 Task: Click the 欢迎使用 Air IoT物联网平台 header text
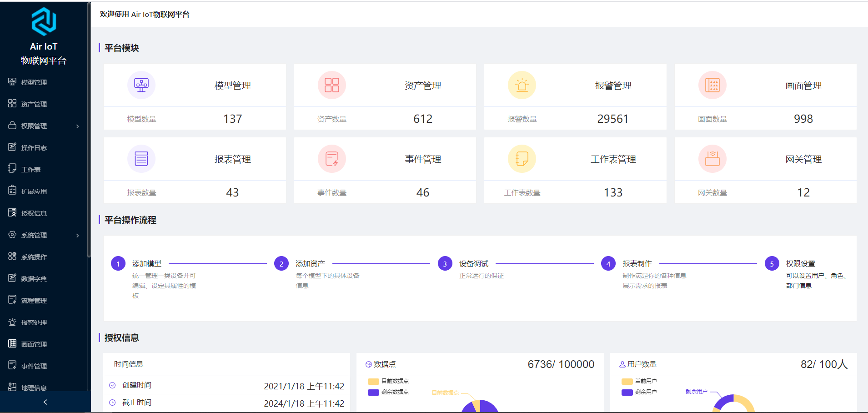click(x=145, y=14)
